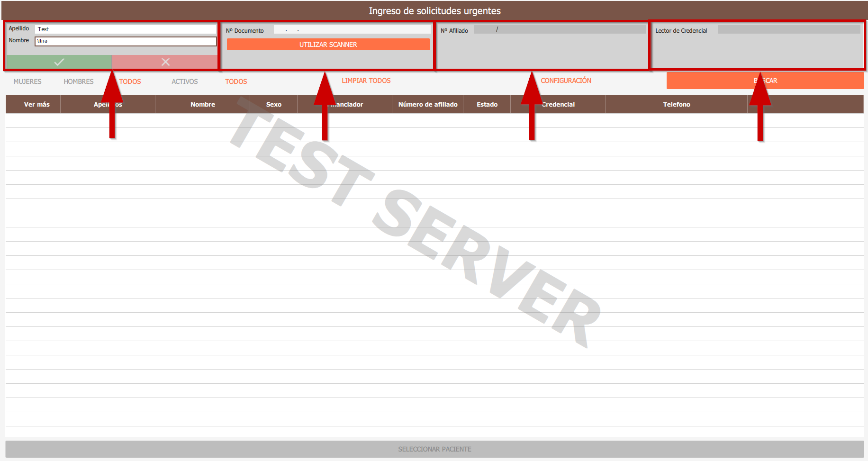Confirm name search with green checkmark

click(x=59, y=62)
